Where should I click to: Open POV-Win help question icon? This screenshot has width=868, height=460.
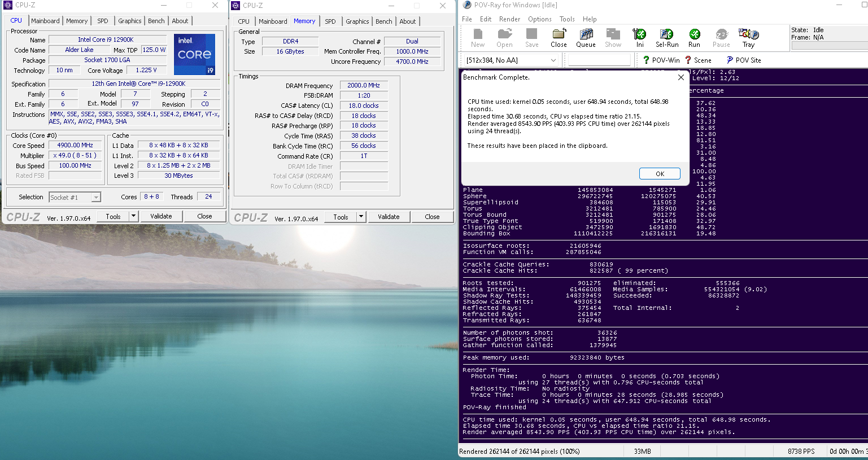(646, 60)
